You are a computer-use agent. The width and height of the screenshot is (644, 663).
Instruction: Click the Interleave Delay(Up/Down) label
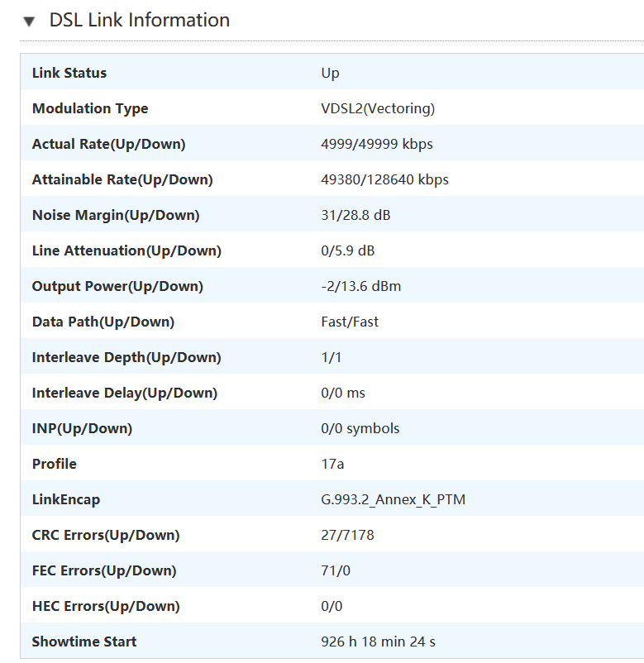(124, 393)
